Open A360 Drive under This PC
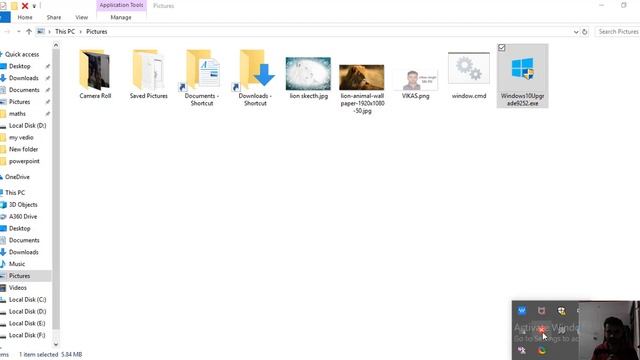 click(x=23, y=216)
